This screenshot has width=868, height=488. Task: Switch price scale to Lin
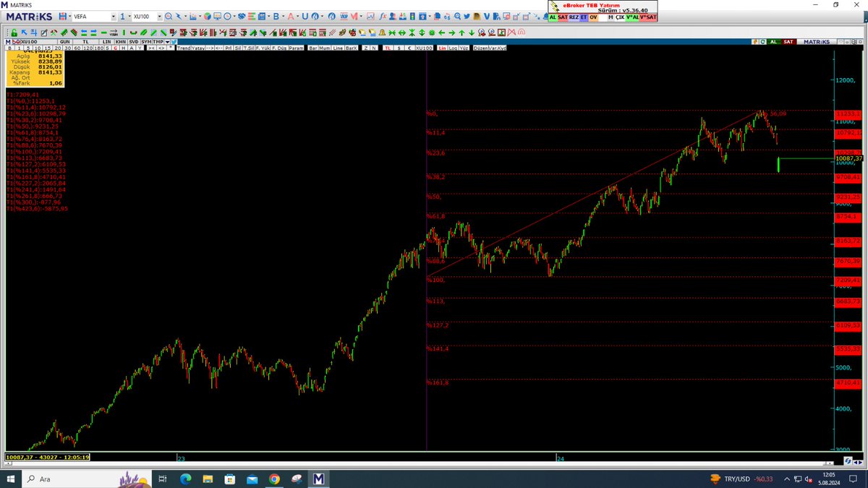[442, 48]
